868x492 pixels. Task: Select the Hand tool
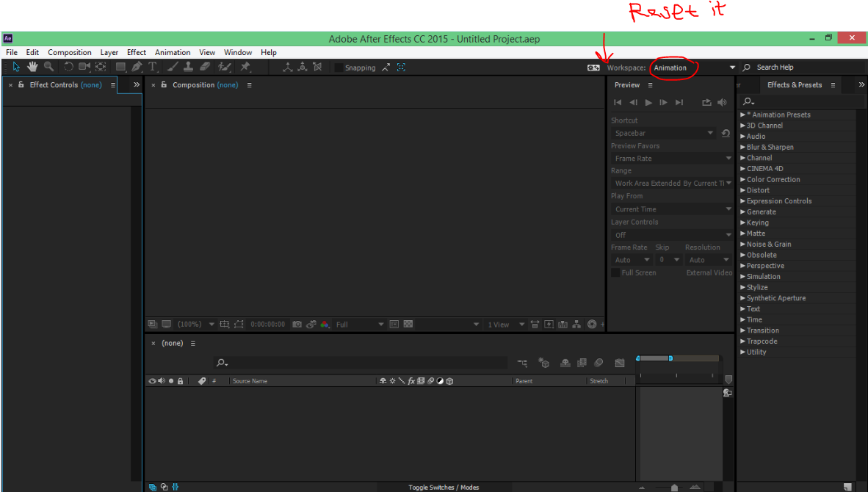[32, 67]
